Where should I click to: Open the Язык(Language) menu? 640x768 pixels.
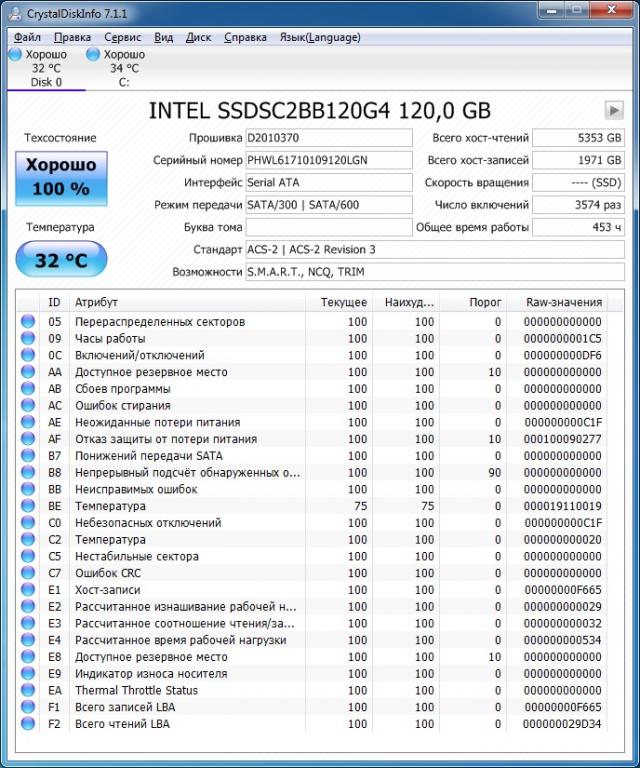coord(320,37)
